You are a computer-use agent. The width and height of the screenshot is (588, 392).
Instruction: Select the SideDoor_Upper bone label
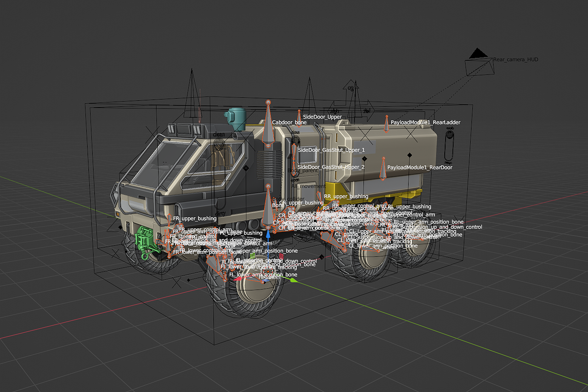pyautogui.click(x=322, y=117)
